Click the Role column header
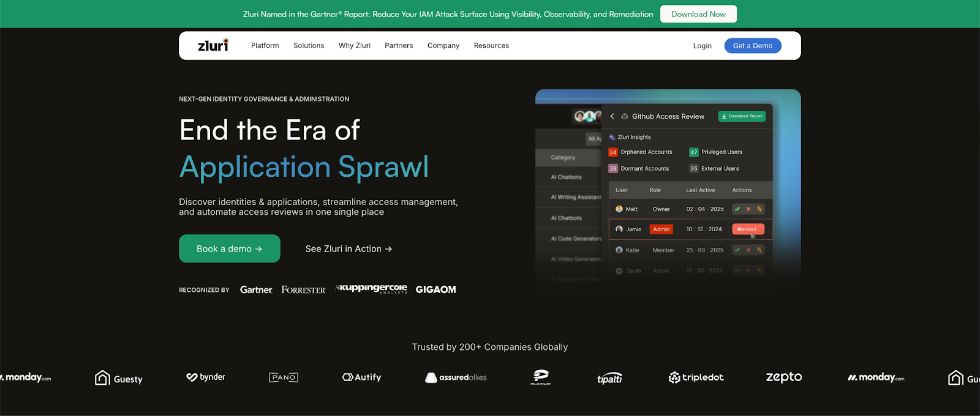980x416 pixels. coord(655,190)
